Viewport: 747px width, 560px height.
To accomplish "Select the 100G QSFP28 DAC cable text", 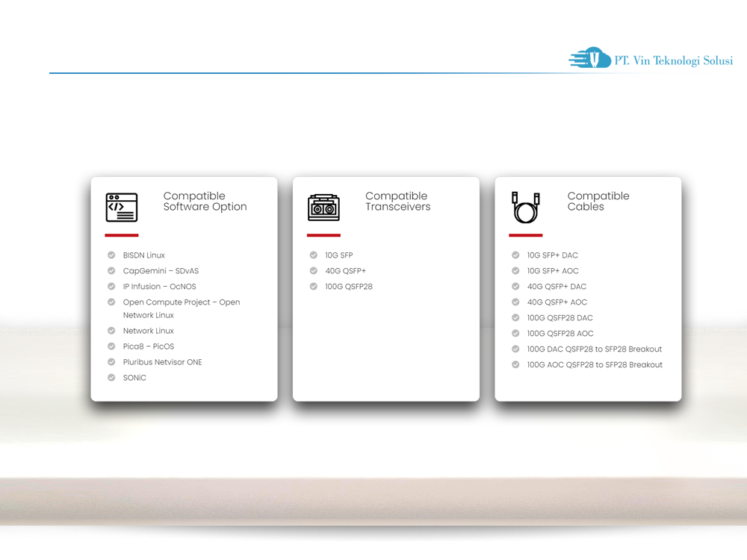I will pos(560,318).
